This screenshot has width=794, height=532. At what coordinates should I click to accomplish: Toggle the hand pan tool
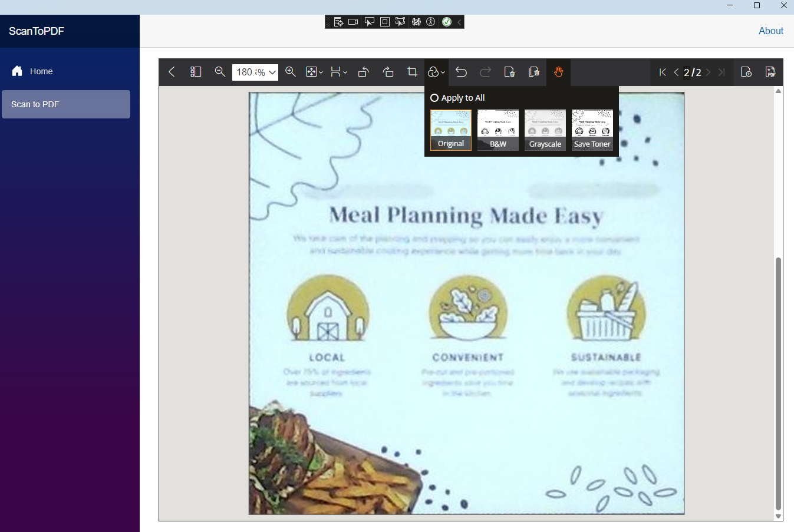[558, 72]
